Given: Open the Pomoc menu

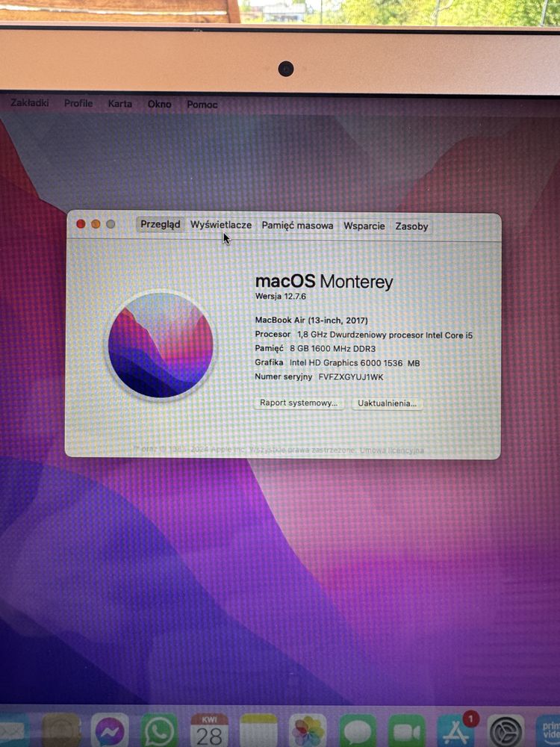Looking at the screenshot, I should [202, 105].
